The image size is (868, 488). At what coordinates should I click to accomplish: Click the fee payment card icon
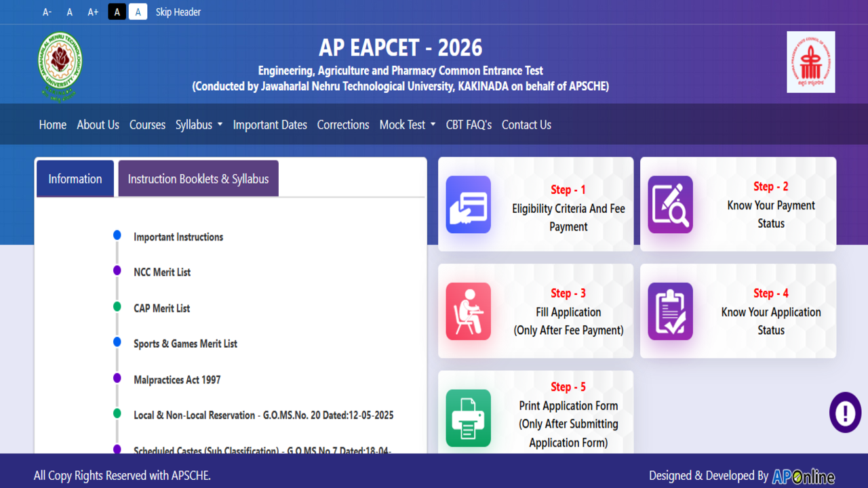(x=468, y=205)
